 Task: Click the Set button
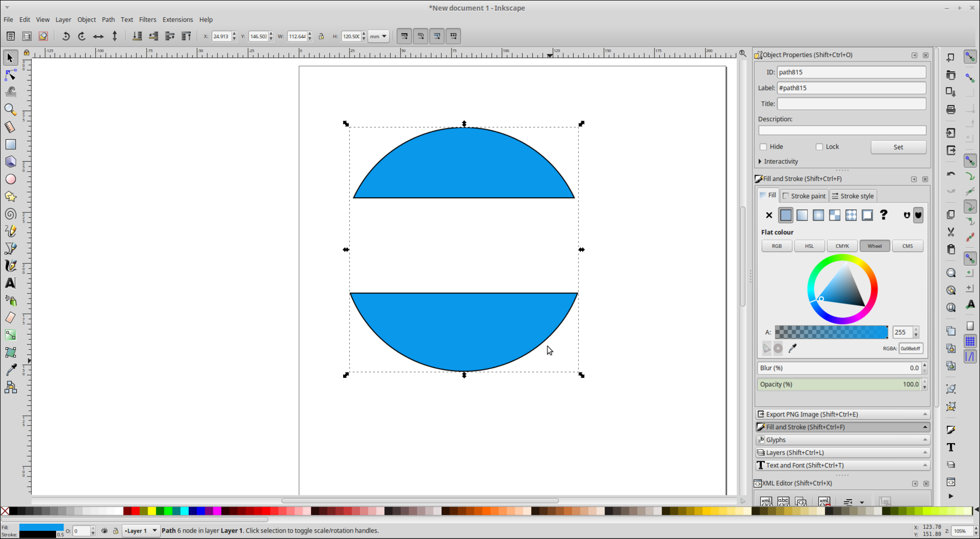click(898, 147)
